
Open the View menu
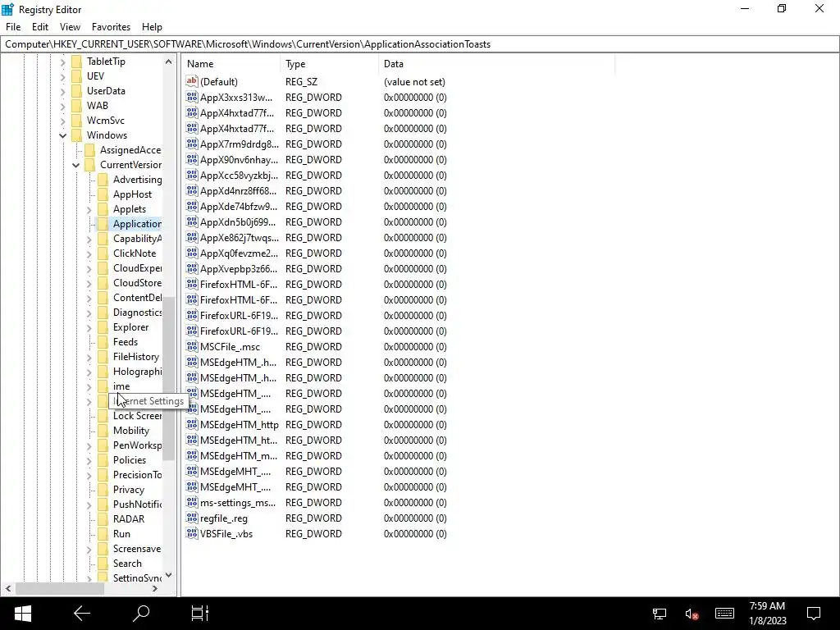70,27
